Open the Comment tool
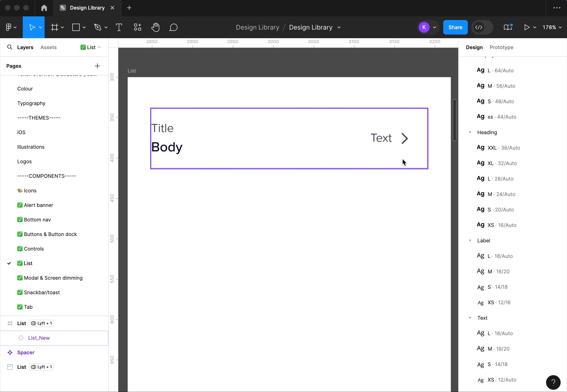This screenshot has width=567, height=392. (173, 27)
